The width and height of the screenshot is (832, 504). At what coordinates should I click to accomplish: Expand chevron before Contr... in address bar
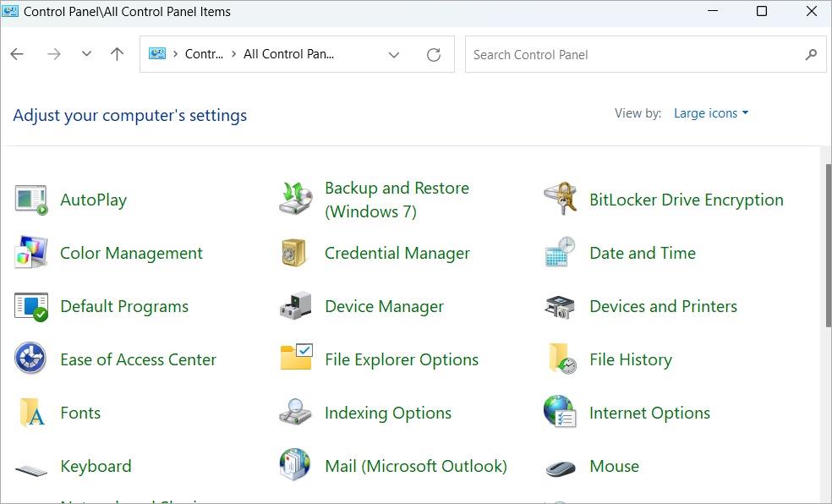click(175, 54)
